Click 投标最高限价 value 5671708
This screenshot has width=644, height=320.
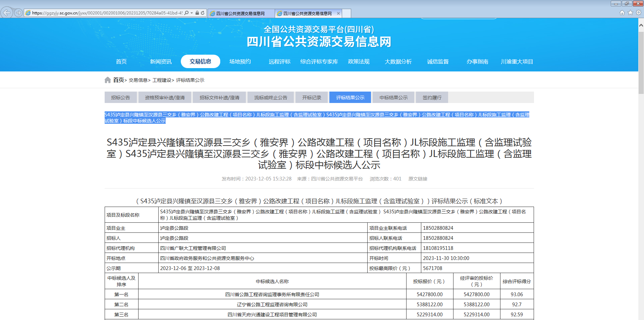(433, 268)
